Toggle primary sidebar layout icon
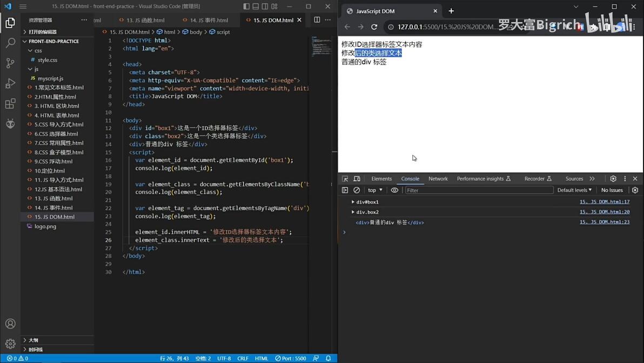Image resolution: width=644 pixels, height=363 pixels. point(246,6)
